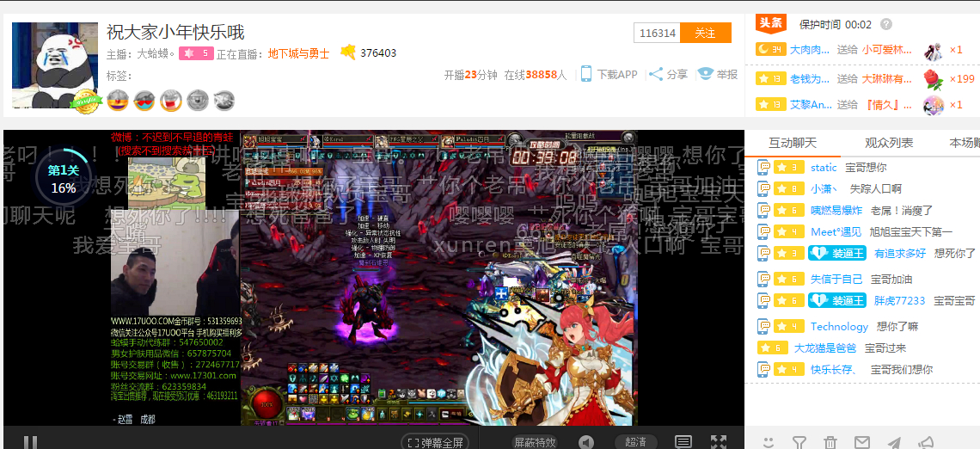Toggle danmaku comments display icon
Viewport: 980px width, 449px height.
click(683, 443)
